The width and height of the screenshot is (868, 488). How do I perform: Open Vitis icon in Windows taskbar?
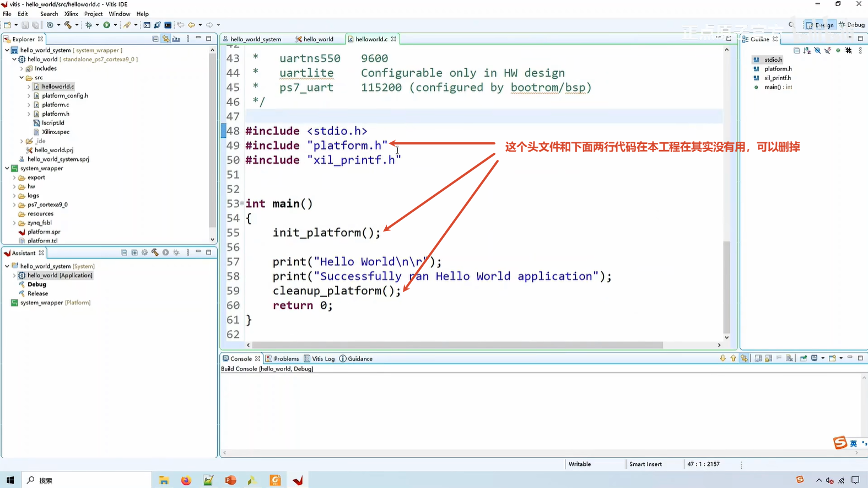tap(298, 480)
